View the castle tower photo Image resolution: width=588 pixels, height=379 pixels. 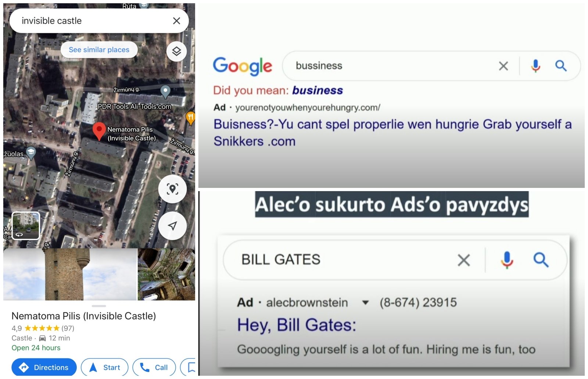(x=70, y=274)
